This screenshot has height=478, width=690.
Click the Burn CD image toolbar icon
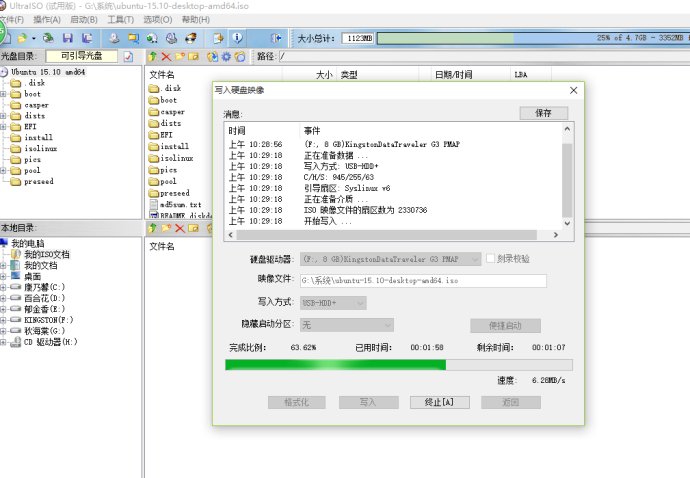[191, 38]
